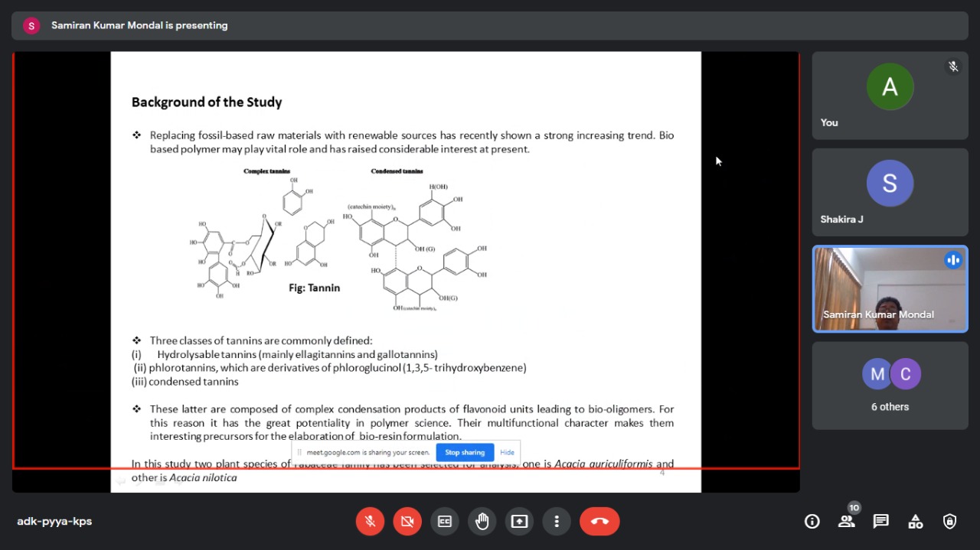This screenshot has width=980, height=550.
Task: Click the audio indicator on Samiran's tile
Action: tap(953, 260)
